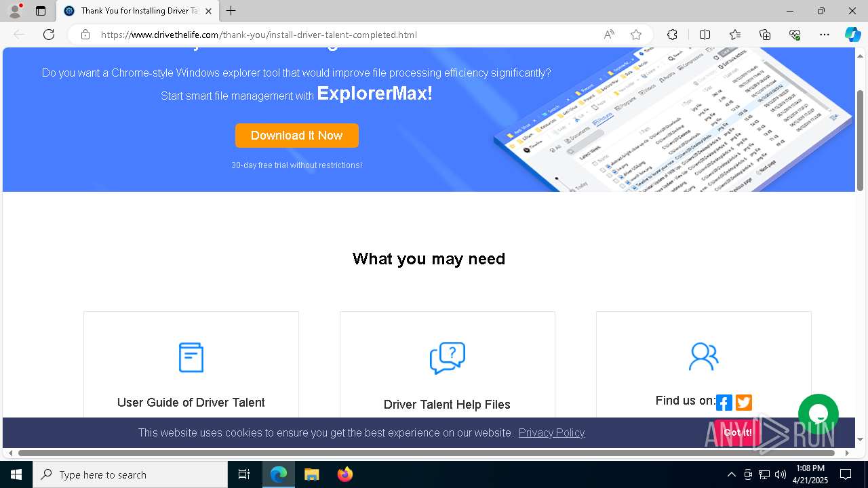Screen dimensions: 868x488
Task: Activate Read aloud in address bar
Action: tap(609, 35)
